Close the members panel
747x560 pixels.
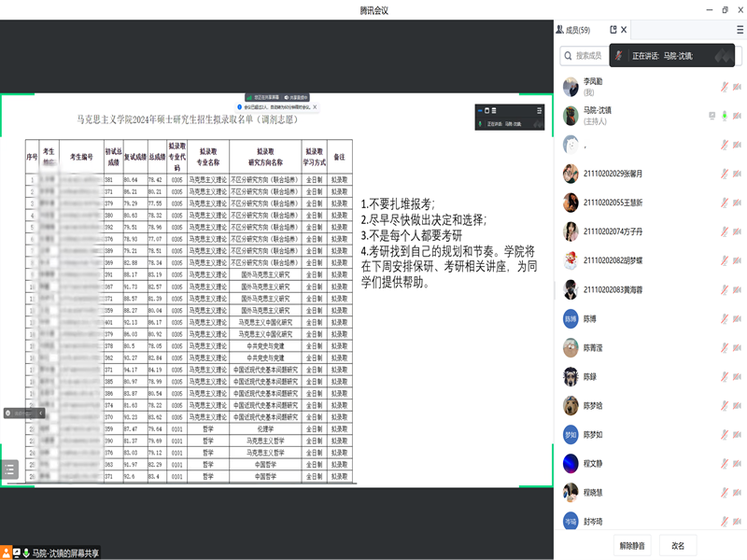624,30
